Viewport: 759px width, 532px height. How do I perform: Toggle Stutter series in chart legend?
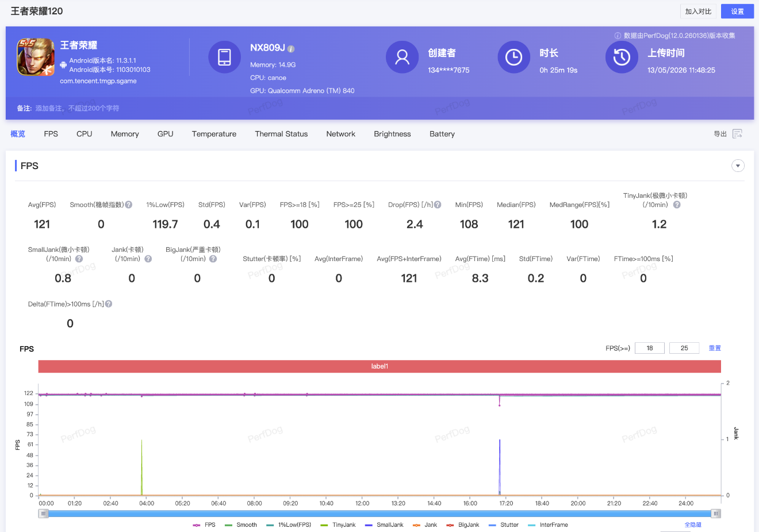pos(504,525)
